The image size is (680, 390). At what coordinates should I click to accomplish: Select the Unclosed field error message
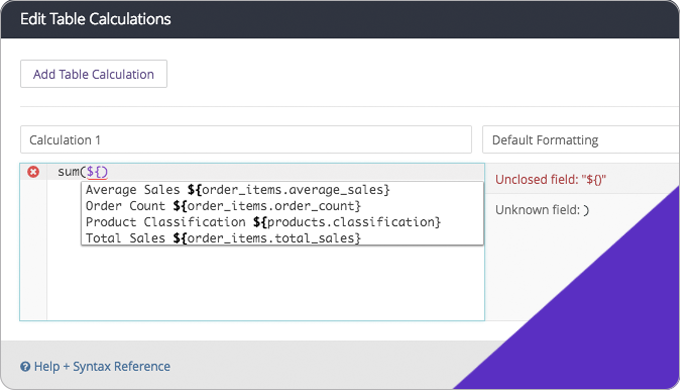[x=550, y=180]
